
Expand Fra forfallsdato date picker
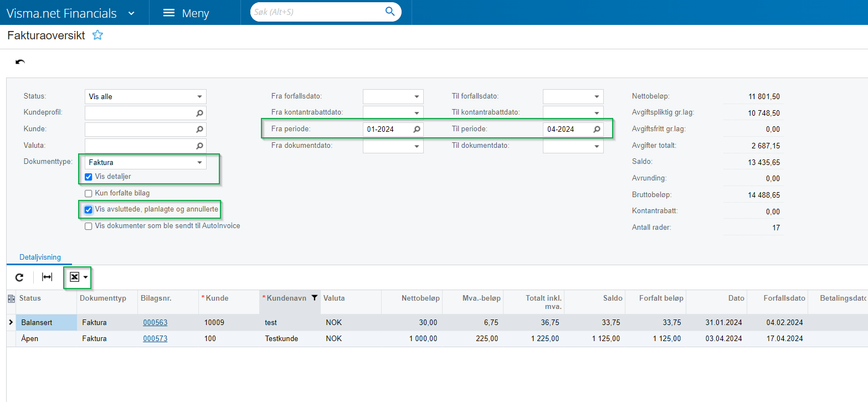[417, 97]
